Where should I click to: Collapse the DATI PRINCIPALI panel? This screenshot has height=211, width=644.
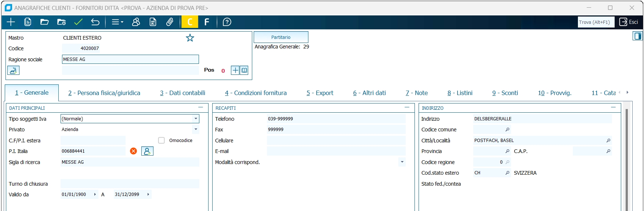(x=200, y=108)
